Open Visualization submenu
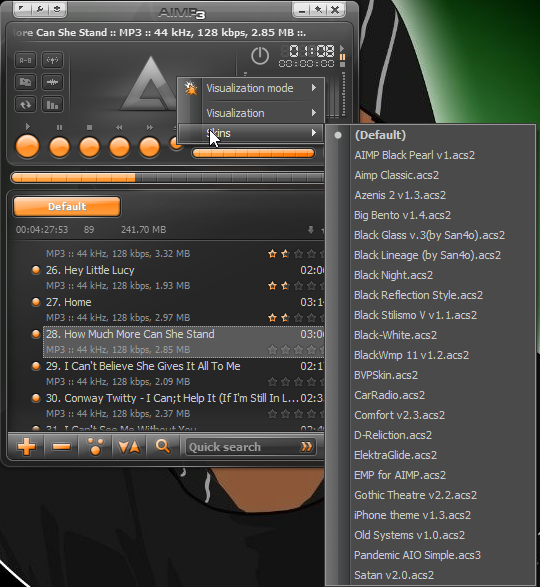 [x=250, y=113]
